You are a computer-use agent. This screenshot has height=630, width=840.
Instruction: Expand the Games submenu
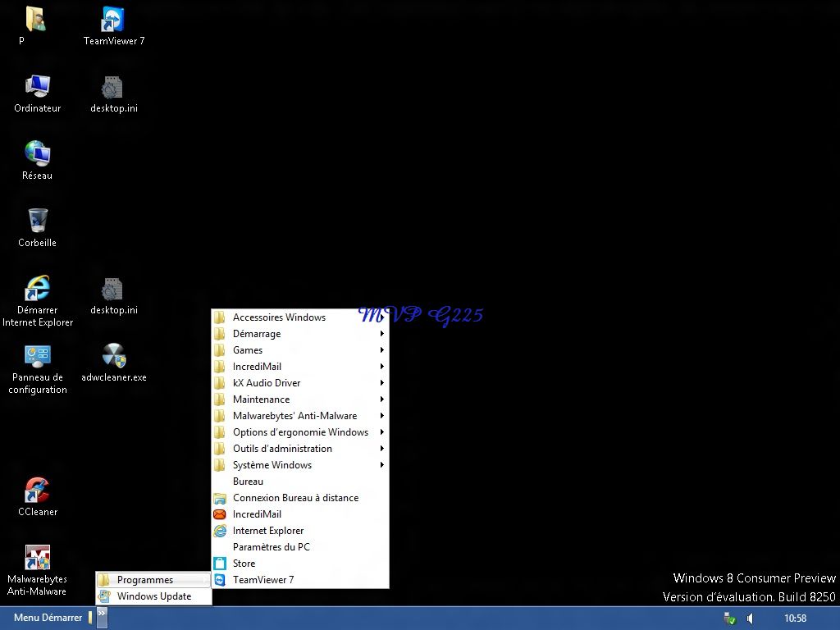(x=248, y=350)
